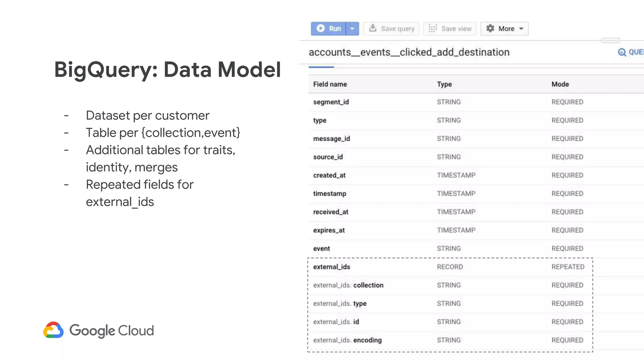Click the More gear icon
The image size is (644, 362).
[490, 28]
